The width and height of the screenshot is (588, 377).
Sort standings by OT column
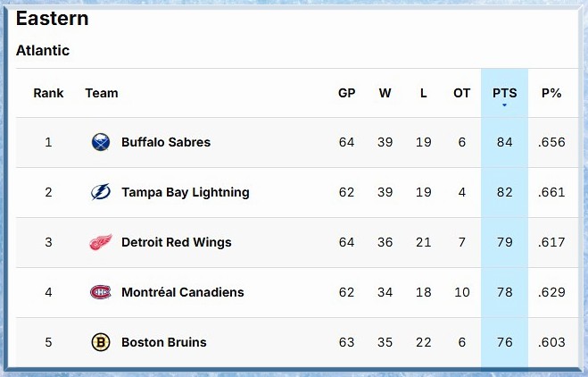(461, 93)
